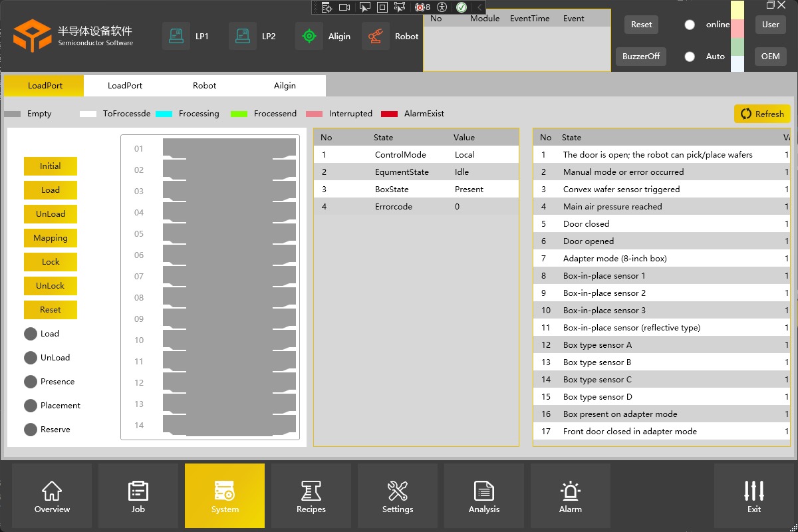This screenshot has height=532, width=798.
Task: Open the Robot arm module
Action: point(376,36)
